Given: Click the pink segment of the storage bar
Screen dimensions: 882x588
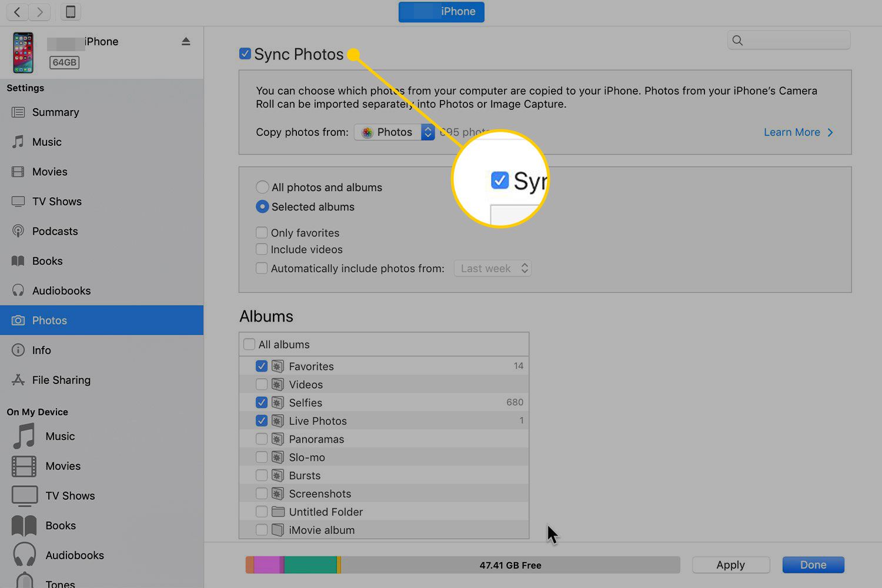Looking at the screenshot, I should coord(267,565).
